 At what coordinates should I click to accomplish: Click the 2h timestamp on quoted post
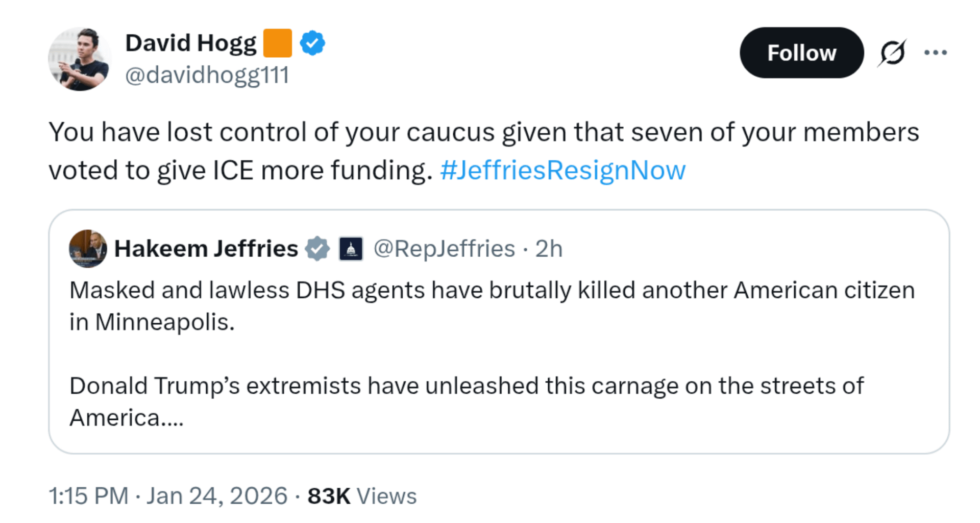549,249
